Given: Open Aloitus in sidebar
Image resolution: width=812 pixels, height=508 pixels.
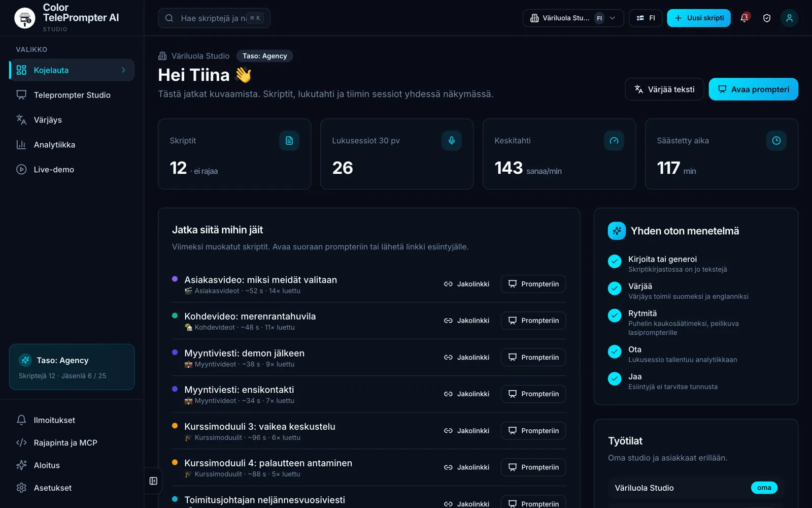Looking at the screenshot, I should click(72, 465).
